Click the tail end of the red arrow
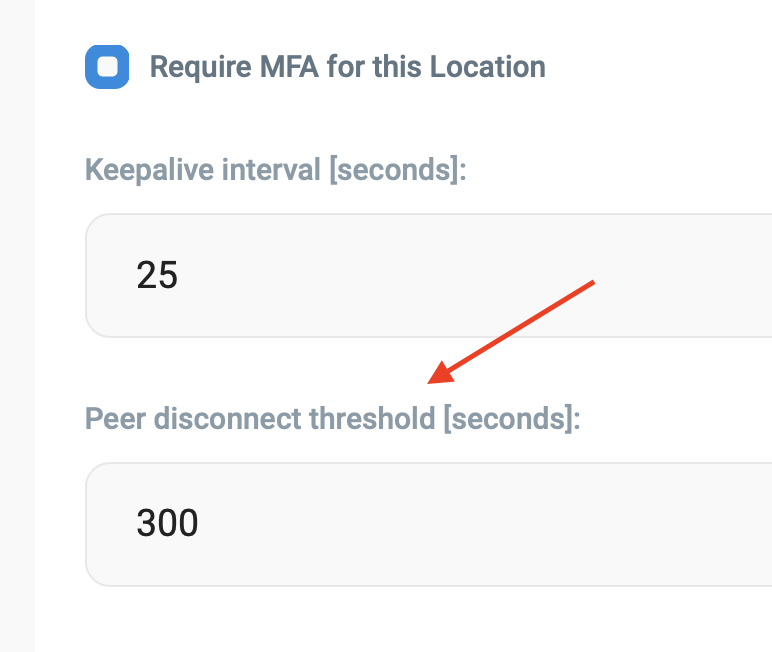Viewport: 772px width, 652px height. (x=592, y=283)
